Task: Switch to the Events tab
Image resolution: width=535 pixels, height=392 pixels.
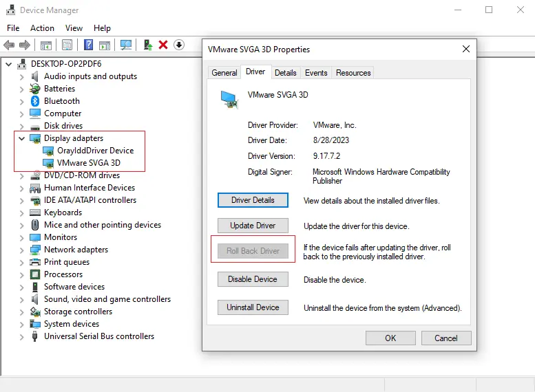Action: pos(316,73)
